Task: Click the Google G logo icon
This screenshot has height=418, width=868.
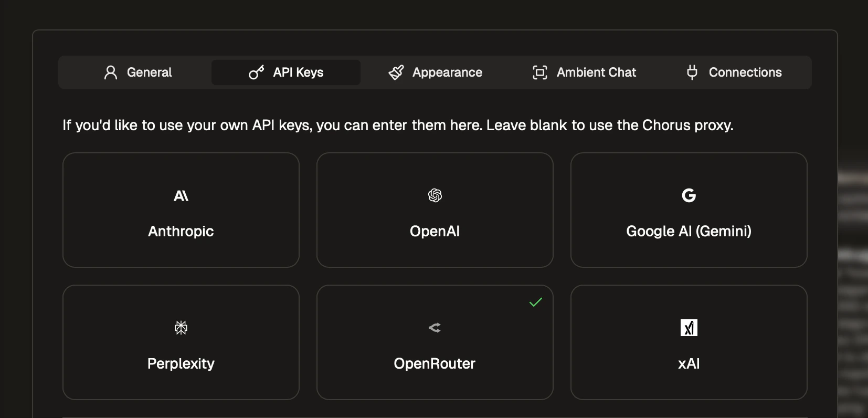Action: pos(689,195)
